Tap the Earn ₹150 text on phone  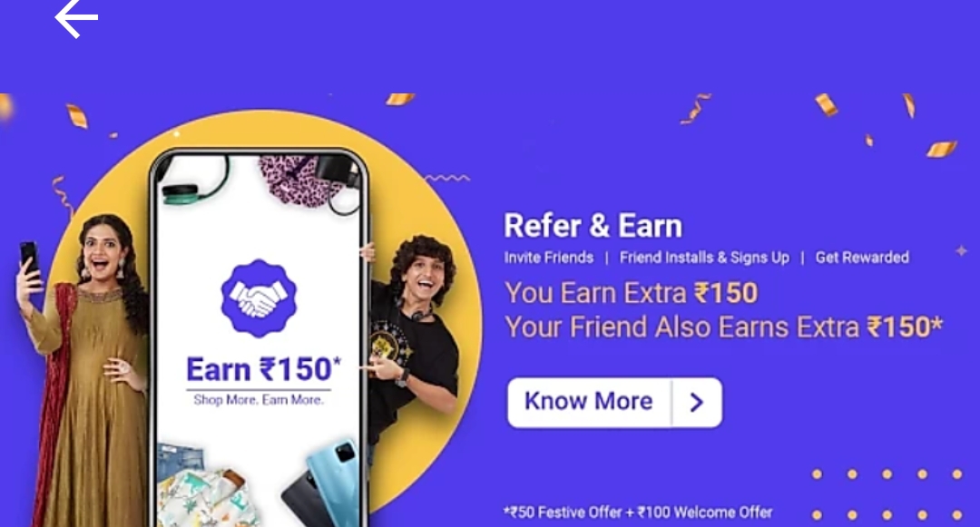click(264, 369)
